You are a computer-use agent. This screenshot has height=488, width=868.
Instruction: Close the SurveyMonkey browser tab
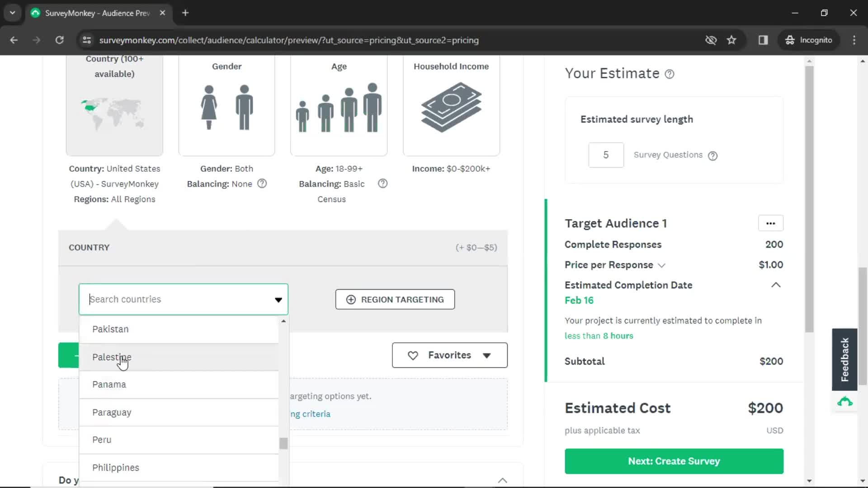point(162,13)
